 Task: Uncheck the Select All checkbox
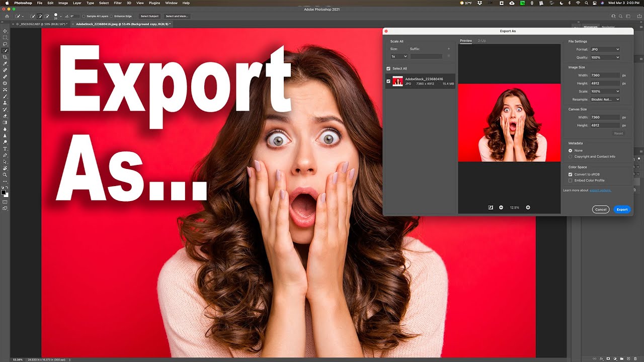(x=388, y=68)
